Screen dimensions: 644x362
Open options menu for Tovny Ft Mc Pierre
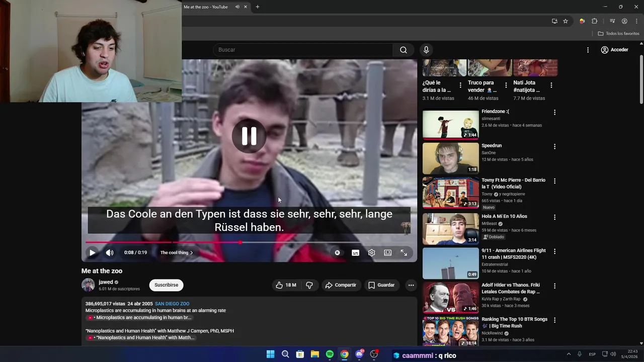[554, 181]
